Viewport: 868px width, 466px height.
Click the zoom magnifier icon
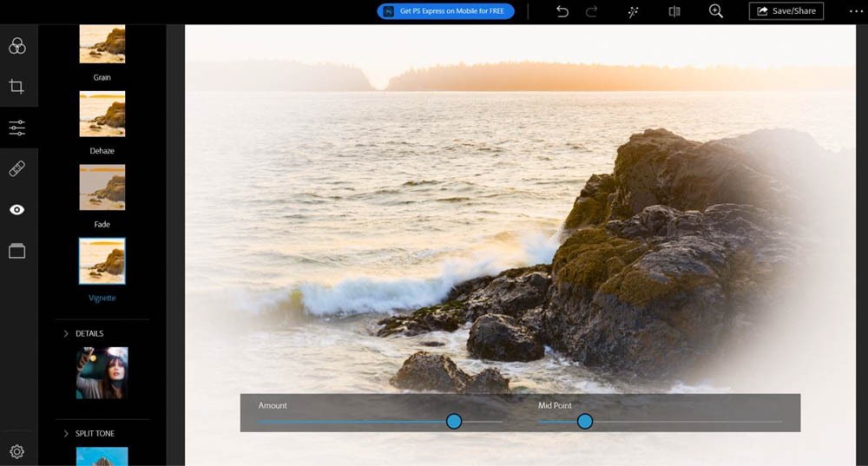tap(716, 11)
